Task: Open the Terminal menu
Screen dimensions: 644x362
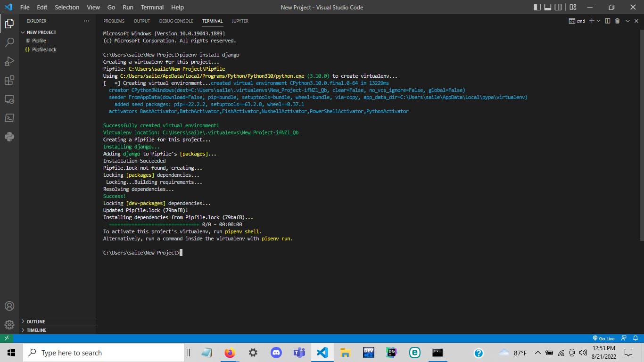Action: pos(152,7)
